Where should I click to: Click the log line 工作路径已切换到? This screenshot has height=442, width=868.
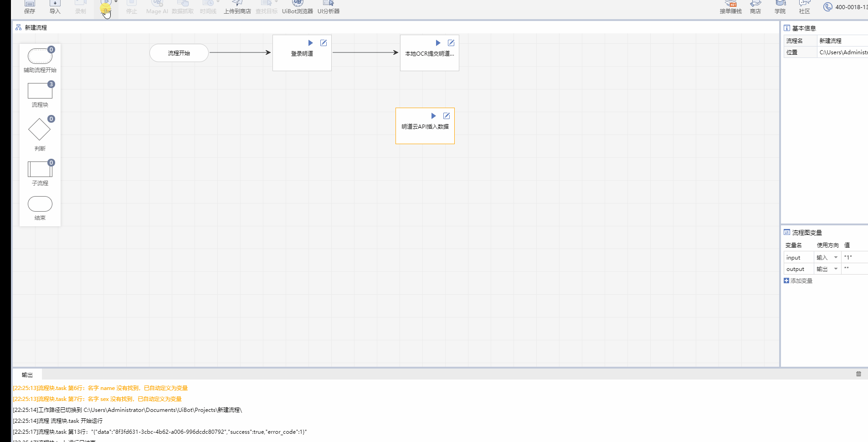coord(128,410)
